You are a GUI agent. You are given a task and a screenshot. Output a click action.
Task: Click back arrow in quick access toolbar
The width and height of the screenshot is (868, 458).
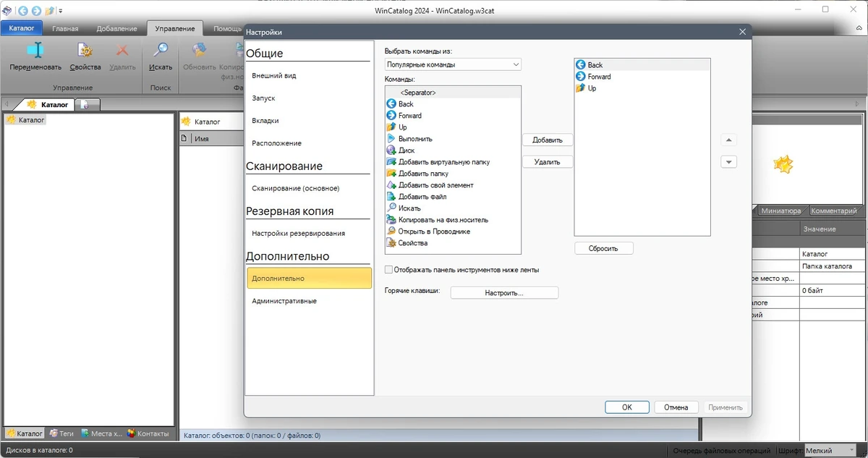(23, 11)
